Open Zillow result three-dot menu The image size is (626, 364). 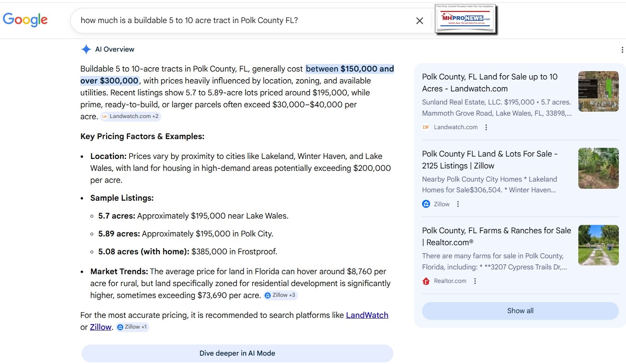point(458,204)
